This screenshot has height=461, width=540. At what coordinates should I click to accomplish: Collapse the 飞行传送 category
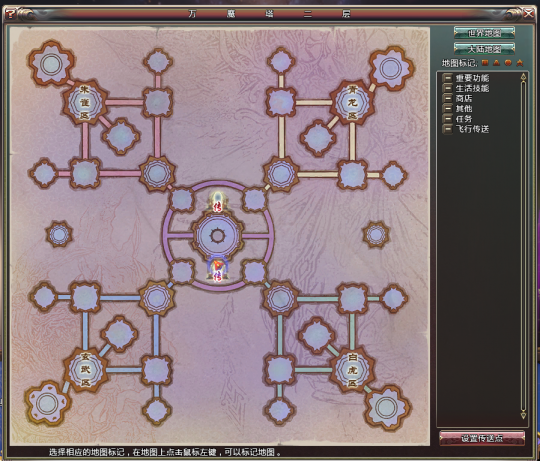[x=447, y=129]
